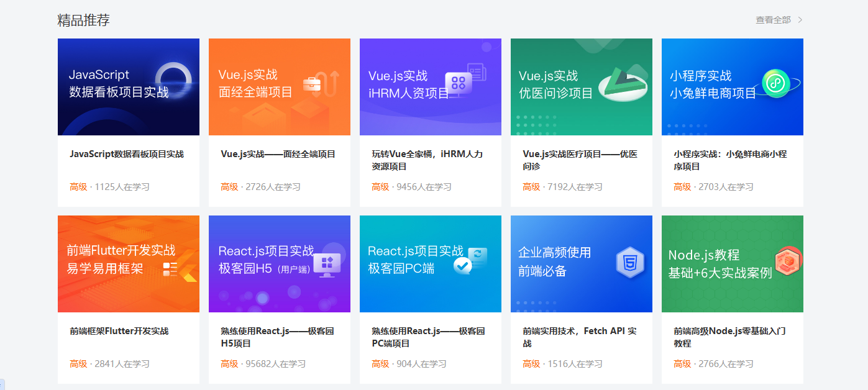
Task: Click the title 前端实用技术，Fetch API 实战
Action: click(x=580, y=337)
